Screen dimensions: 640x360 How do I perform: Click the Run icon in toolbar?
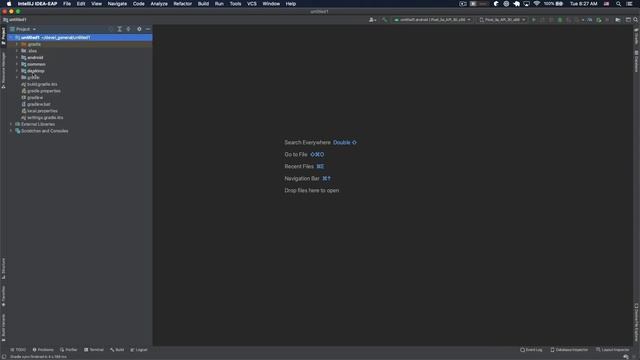tap(533, 20)
